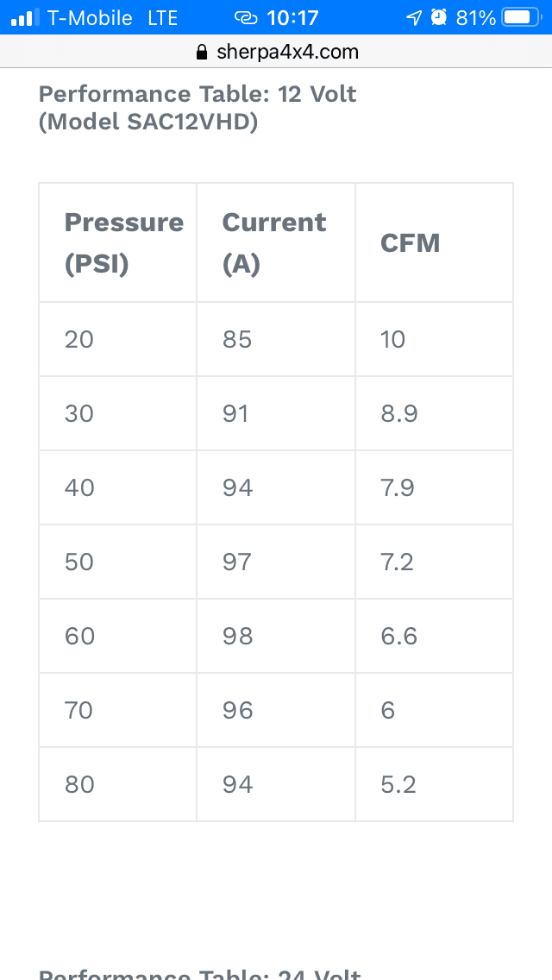Screen dimensions: 552x980
Task: Tap the 8.9 CFM value cell
Action: [x=434, y=413]
